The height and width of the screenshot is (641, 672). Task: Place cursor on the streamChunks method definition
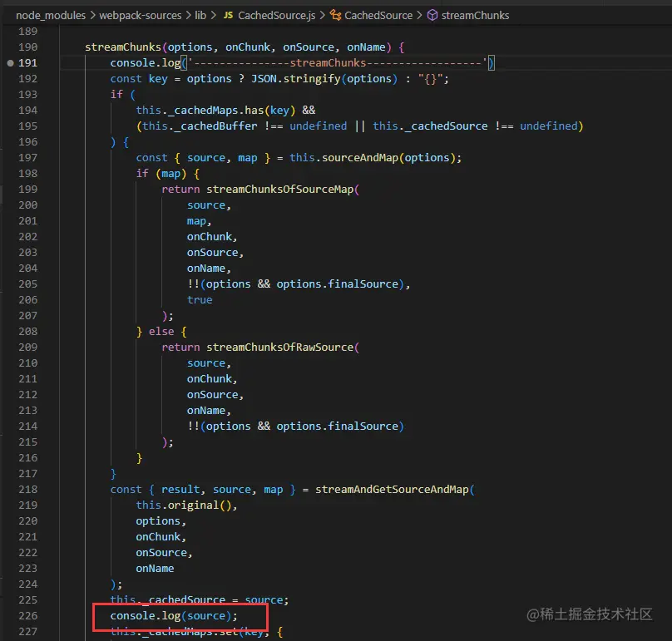pyautogui.click(x=122, y=47)
